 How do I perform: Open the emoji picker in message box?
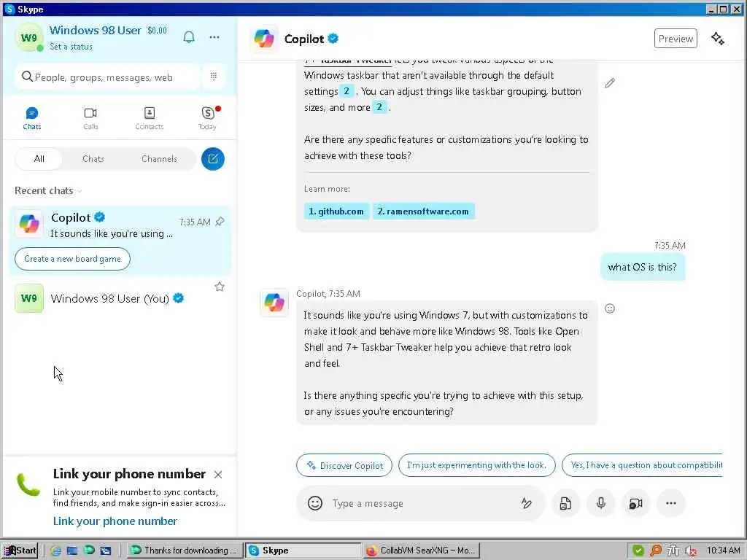(x=315, y=503)
